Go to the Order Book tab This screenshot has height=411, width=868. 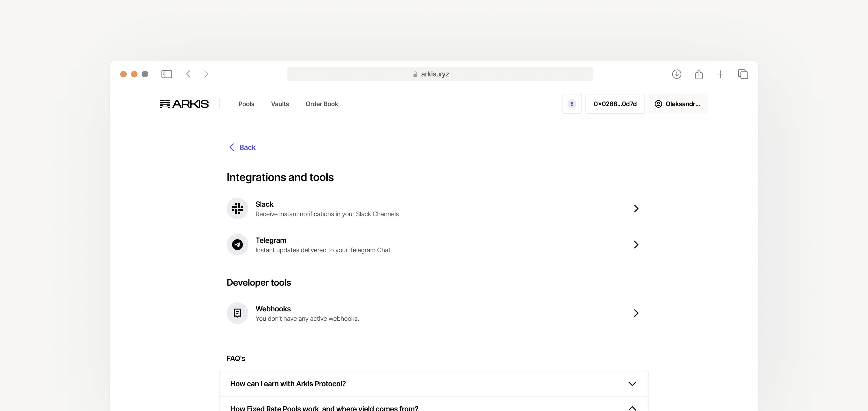click(x=322, y=104)
